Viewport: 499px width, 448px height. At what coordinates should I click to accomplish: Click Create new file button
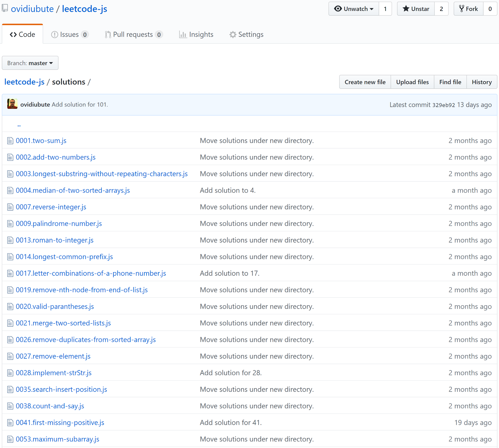click(365, 82)
